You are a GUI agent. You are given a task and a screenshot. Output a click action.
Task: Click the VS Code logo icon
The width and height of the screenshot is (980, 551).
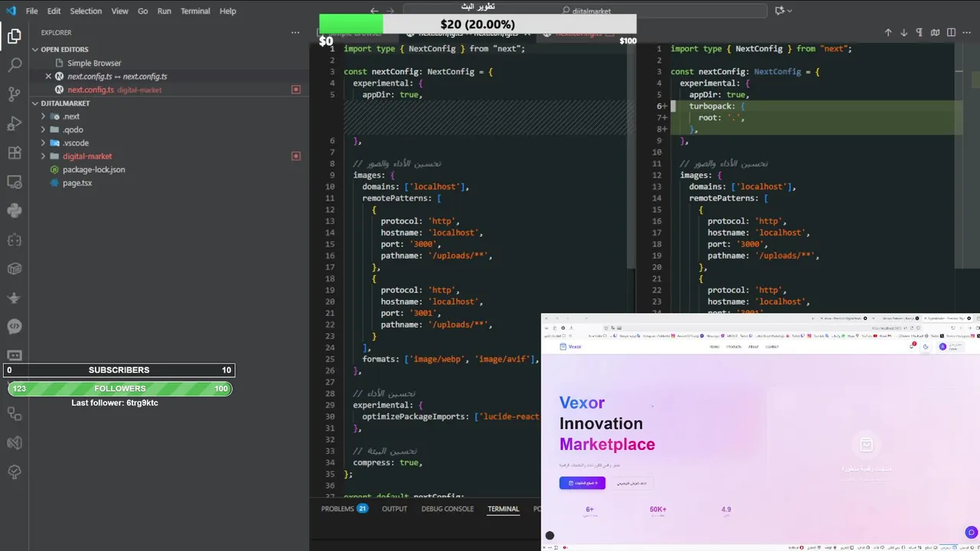[11, 11]
